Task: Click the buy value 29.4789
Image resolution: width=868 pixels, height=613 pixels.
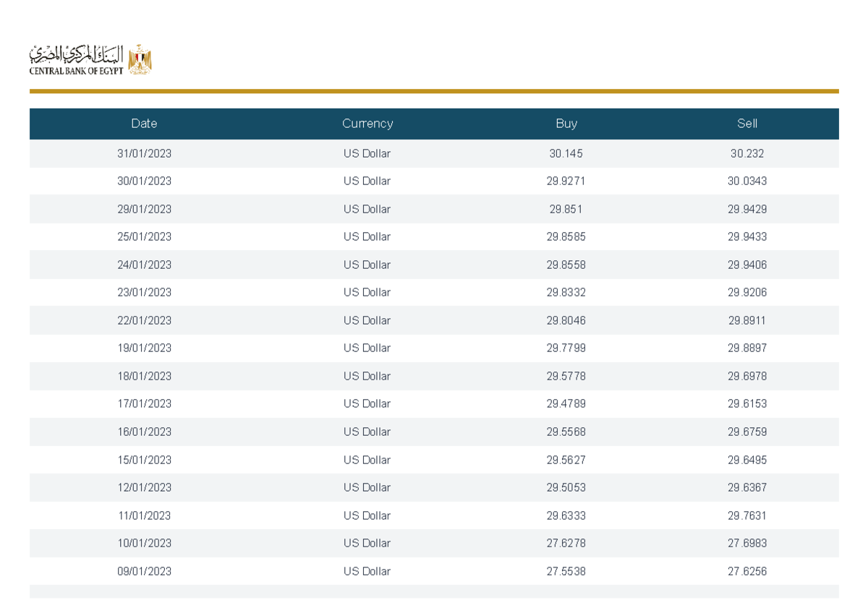Action: [x=566, y=404]
